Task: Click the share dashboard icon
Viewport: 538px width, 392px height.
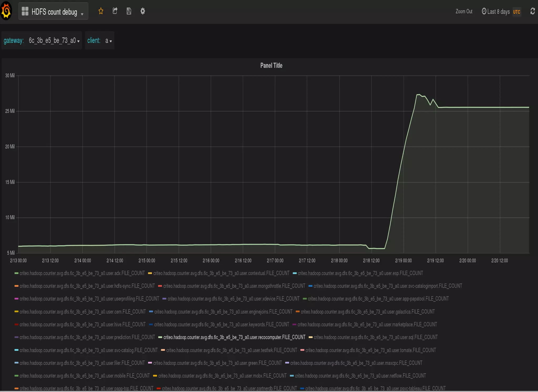Action: pos(115,11)
